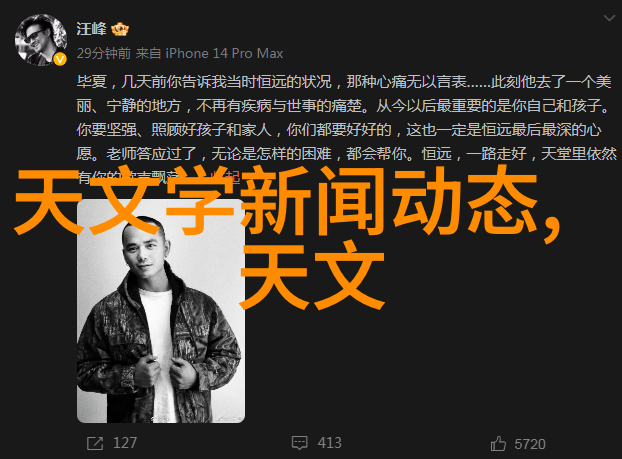Click the orange 天文学新闻动态 overlay text
622x459 pixels.
click(288, 202)
